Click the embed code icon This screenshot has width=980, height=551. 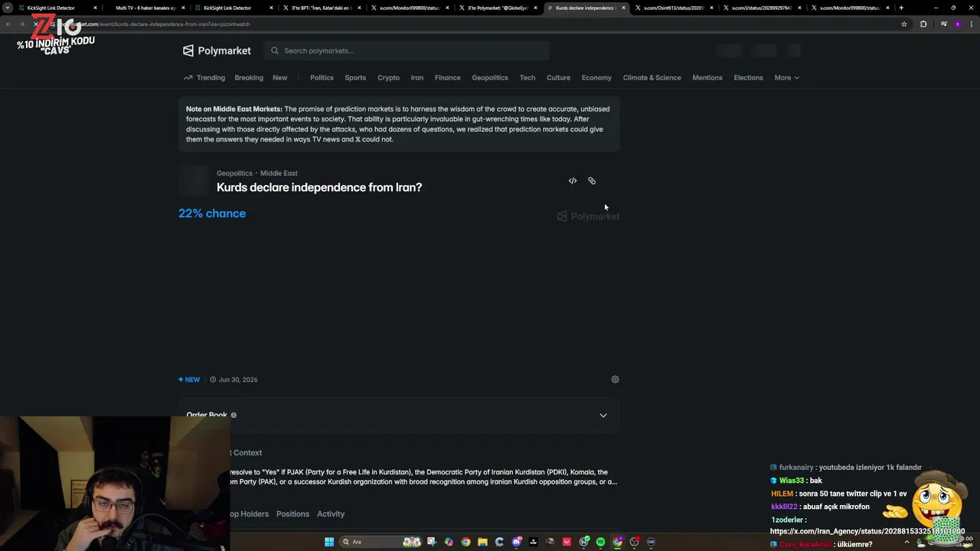coord(573,181)
